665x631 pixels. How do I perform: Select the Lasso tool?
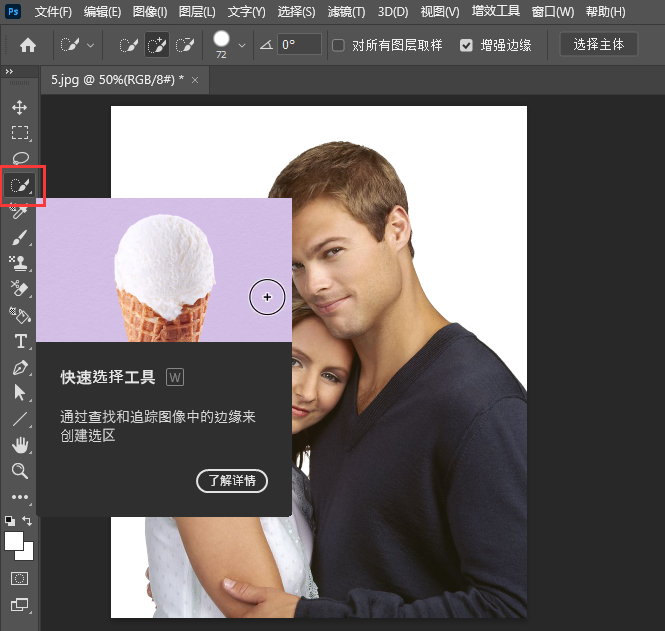(x=20, y=158)
